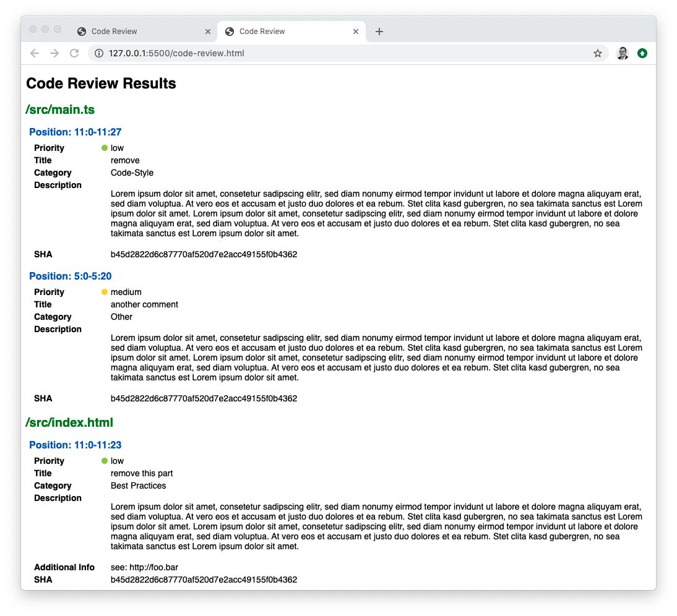677x616 pixels.
Task: Click Description label under Position 11:0-11:23
Action: (x=58, y=498)
